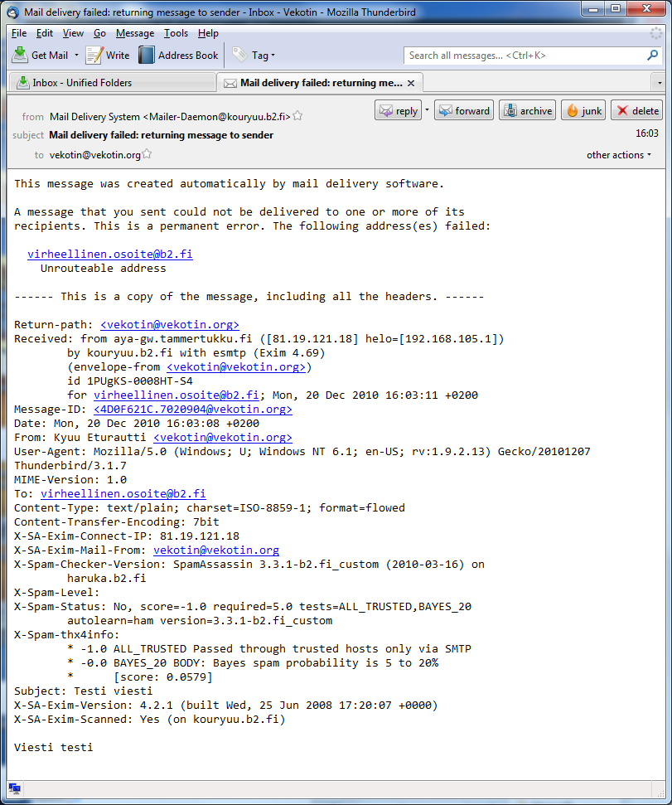Forward this message

[x=464, y=111]
